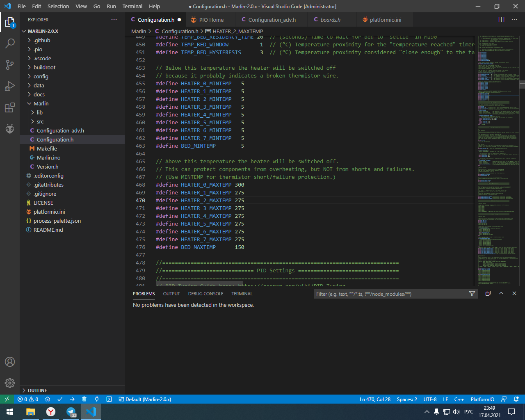Click the remote window indicator in status bar
This screenshot has height=420, width=525.
coord(7,399)
